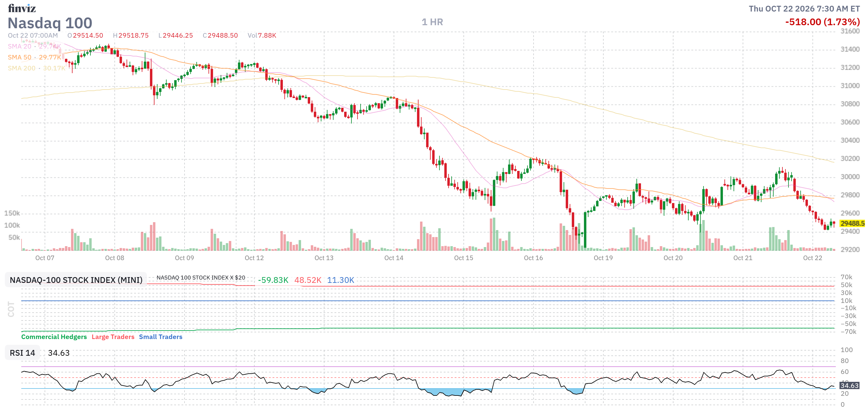Click the SMA 200 indicator legend
868x414 pixels.
pyautogui.click(x=37, y=68)
